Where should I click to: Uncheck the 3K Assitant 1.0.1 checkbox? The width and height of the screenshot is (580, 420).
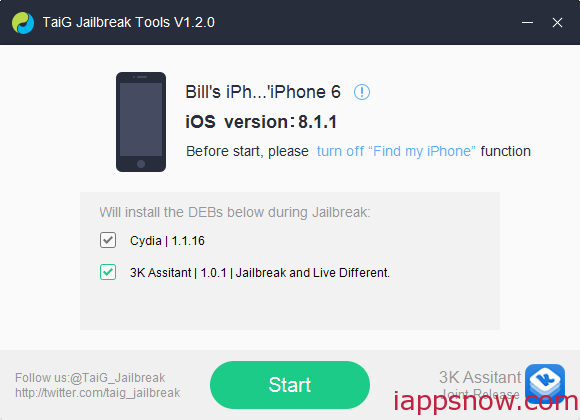[x=108, y=272]
